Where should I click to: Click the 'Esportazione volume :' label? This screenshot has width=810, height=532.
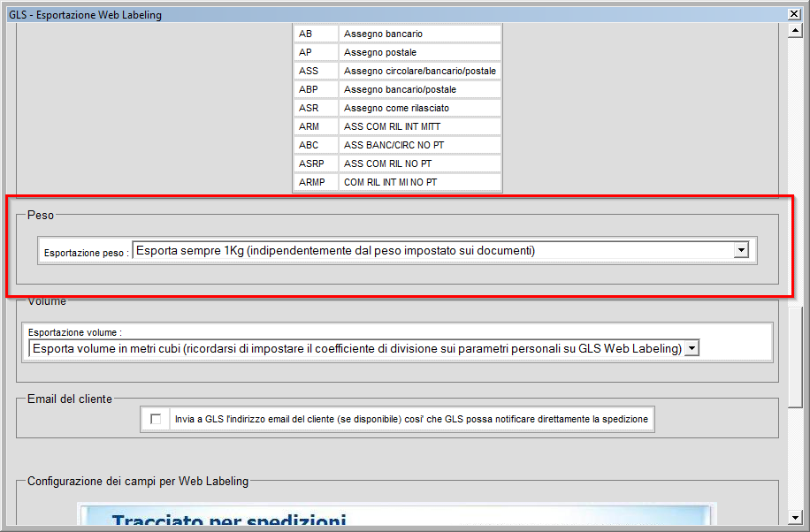75,332
